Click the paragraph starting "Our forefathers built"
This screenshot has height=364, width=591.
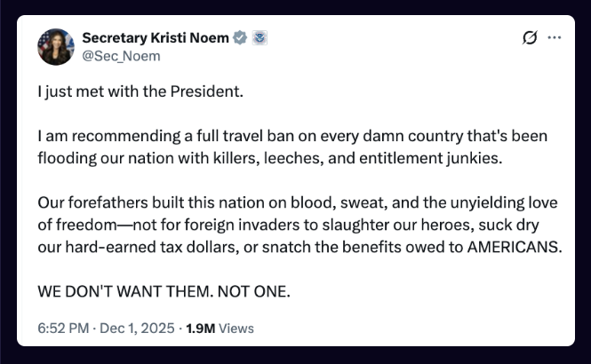pyautogui.click(x=299, y=226)
